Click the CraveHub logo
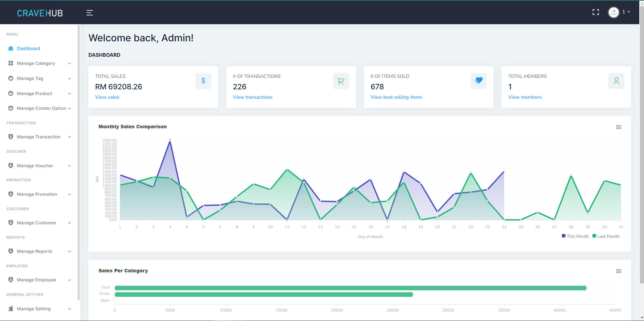 [40, 13]
